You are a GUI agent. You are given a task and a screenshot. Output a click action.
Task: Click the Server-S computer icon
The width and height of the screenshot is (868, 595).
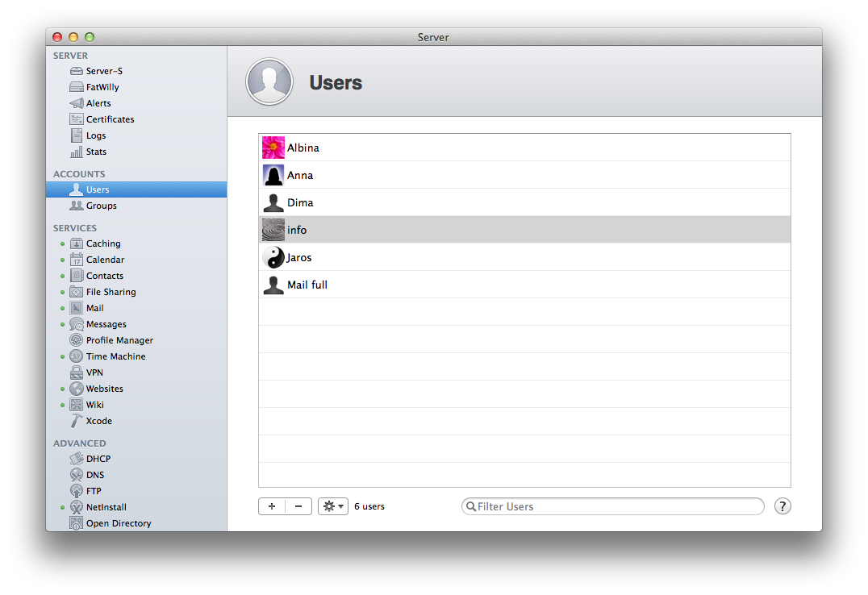pos(77,71)
